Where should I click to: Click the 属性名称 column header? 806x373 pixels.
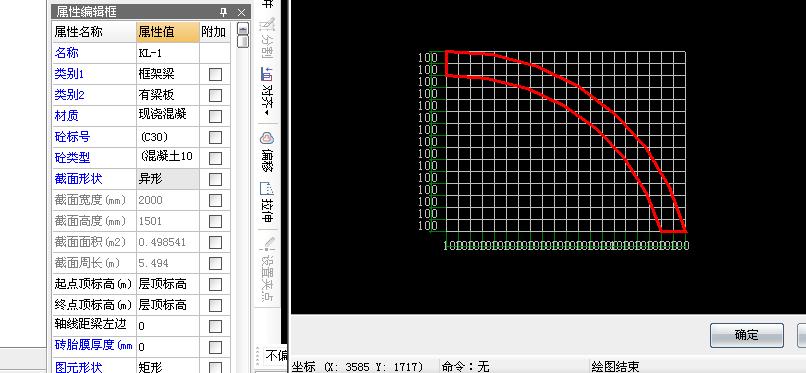click(94, 32)
